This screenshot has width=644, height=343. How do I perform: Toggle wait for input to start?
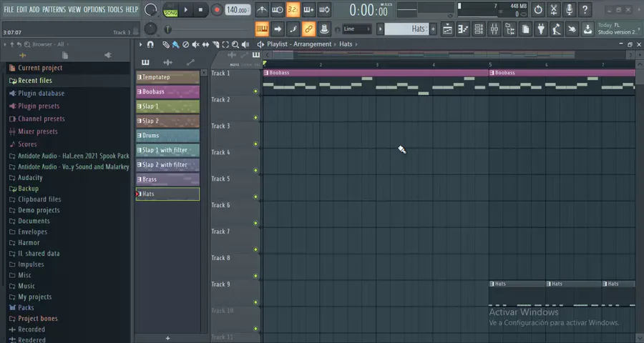point(278,9)
